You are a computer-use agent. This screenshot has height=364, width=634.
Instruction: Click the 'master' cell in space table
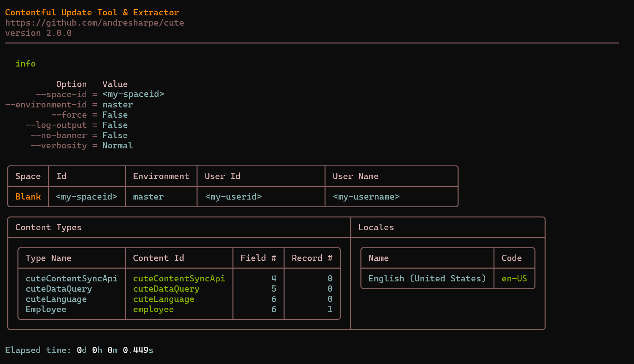[x=148, y=197]
